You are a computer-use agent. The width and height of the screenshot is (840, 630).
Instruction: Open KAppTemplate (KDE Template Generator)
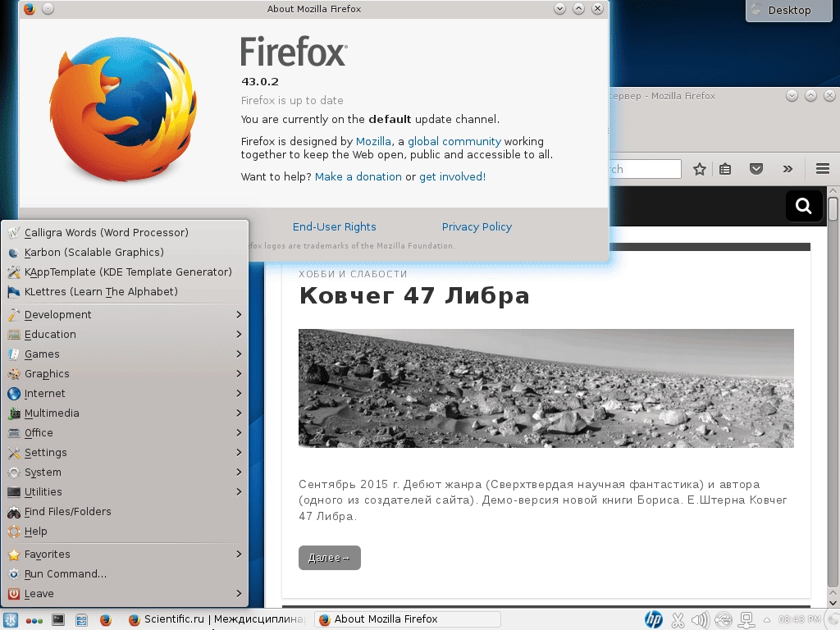point(125,272)
